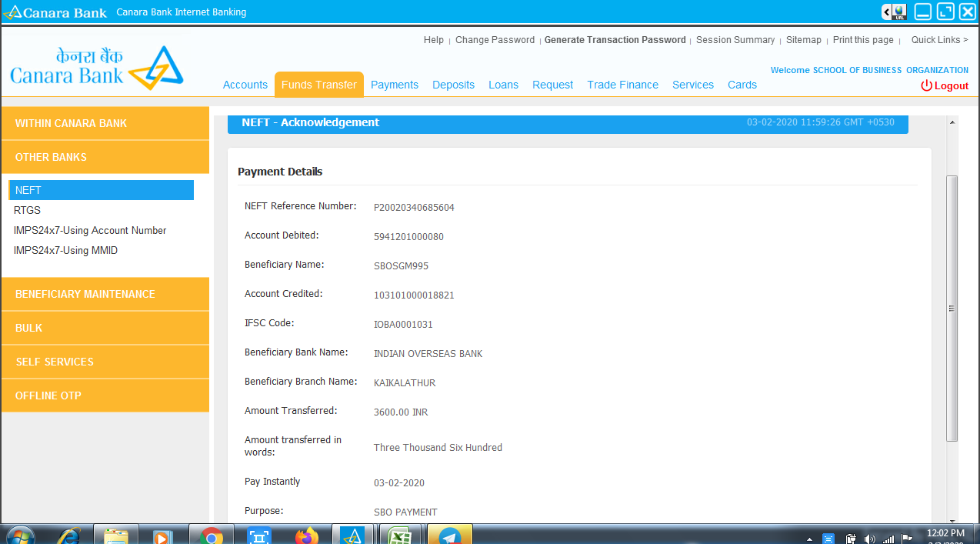Open Windows Explorer folder on taskbar
Image resolution: width=980 pixels, height=544 pixels.
(116, 536)
